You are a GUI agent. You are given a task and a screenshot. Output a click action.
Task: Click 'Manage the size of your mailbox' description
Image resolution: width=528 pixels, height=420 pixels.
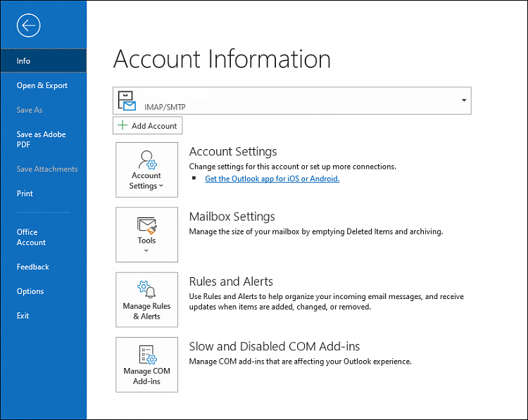pos(316,231)
